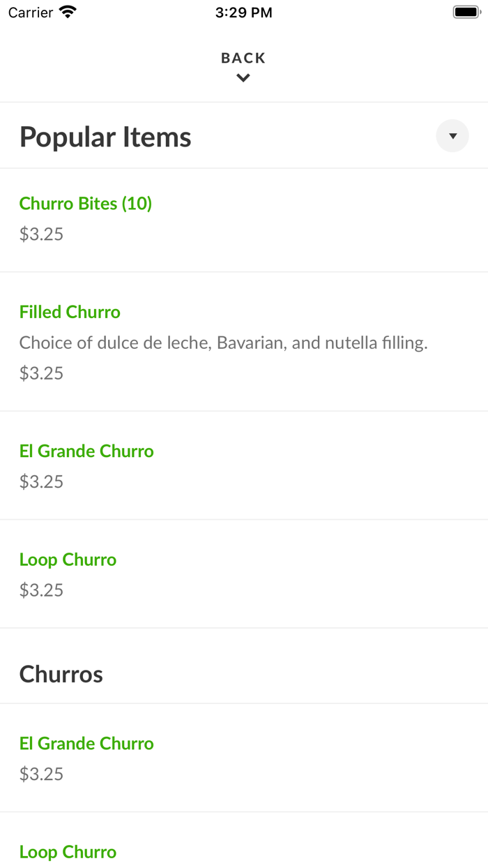Image resolution: width=488 pixels, height=868 pixels.
Task: Tap the clock showing 3:29 PM
Action: [x=243, y=12]
